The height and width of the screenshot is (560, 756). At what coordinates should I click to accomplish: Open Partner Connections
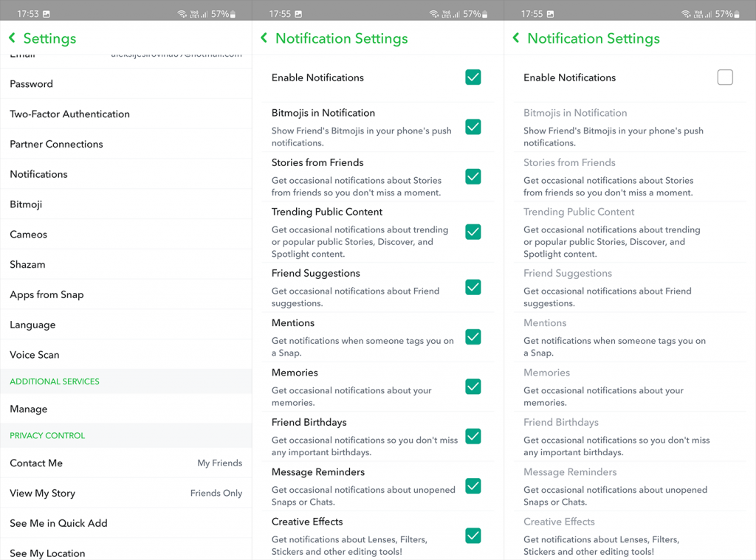point(126,144)
